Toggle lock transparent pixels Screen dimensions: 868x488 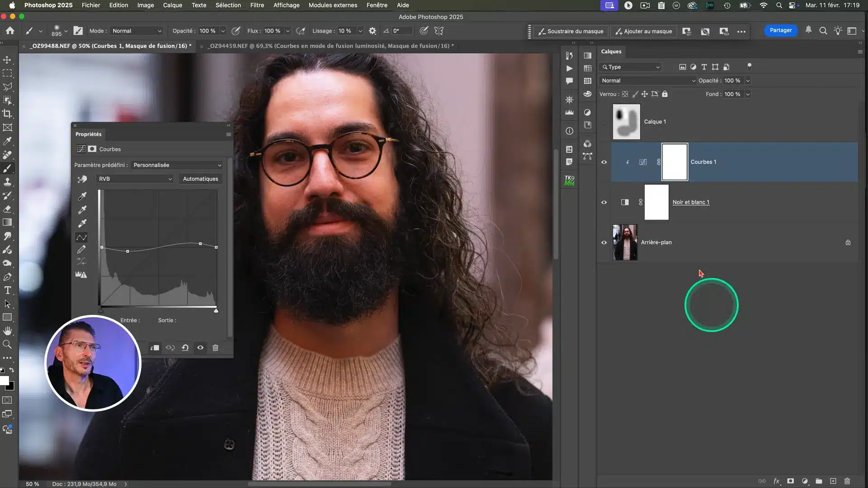pyautogui.click(x=625, y=94)
